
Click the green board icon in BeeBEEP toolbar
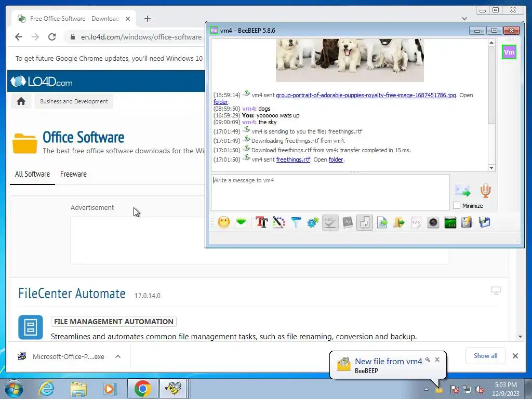[450, 222]
